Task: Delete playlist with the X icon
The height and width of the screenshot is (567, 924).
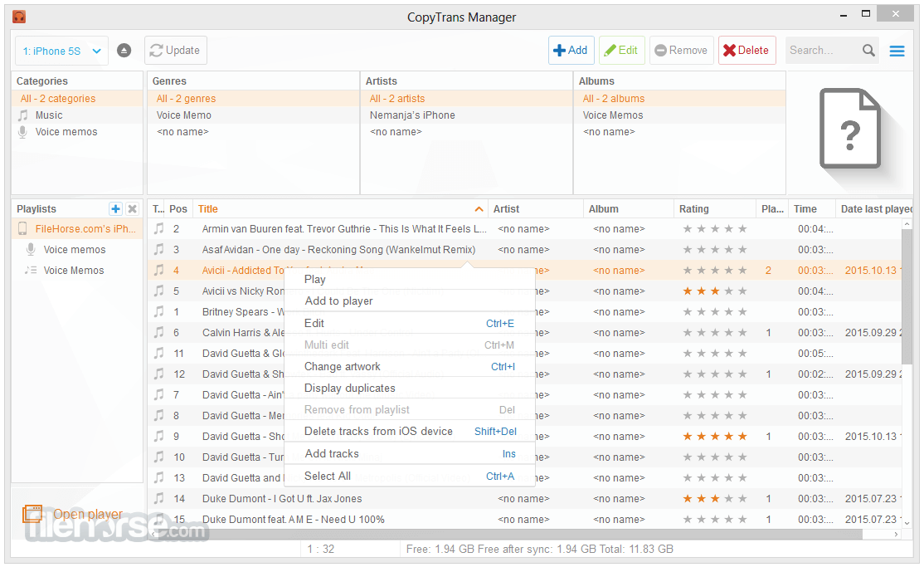Action: pyautogui.click(x=133, y=209)
